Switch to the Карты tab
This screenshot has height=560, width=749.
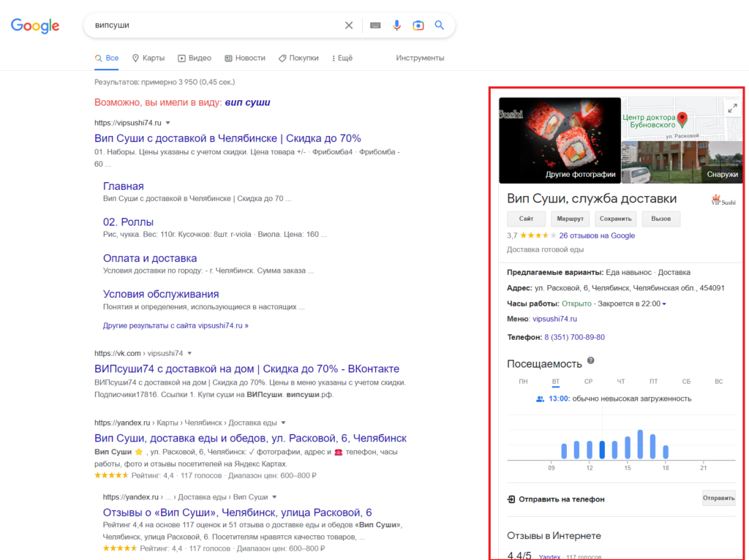point(148,58)
